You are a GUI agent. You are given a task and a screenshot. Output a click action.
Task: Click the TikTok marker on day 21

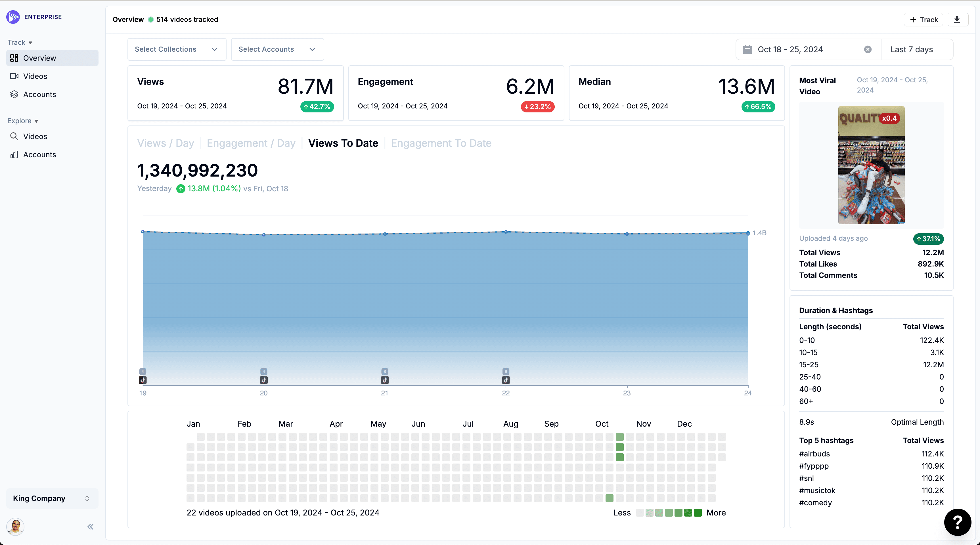click(x=385, y=380)
